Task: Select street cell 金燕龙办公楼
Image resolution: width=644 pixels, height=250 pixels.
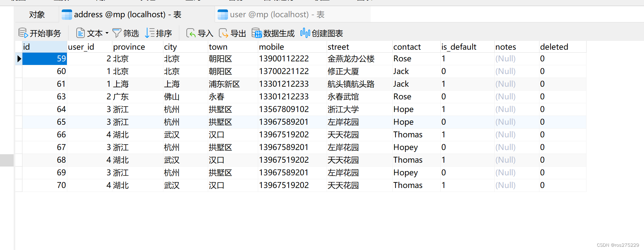Action: pyautogui.click(x=360, y=59)
